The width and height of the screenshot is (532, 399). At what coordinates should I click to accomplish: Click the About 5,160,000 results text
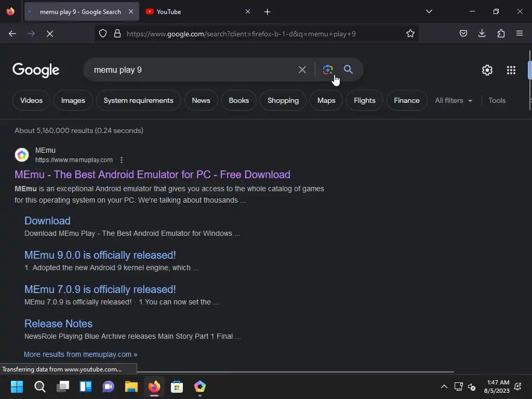[79, 130]
